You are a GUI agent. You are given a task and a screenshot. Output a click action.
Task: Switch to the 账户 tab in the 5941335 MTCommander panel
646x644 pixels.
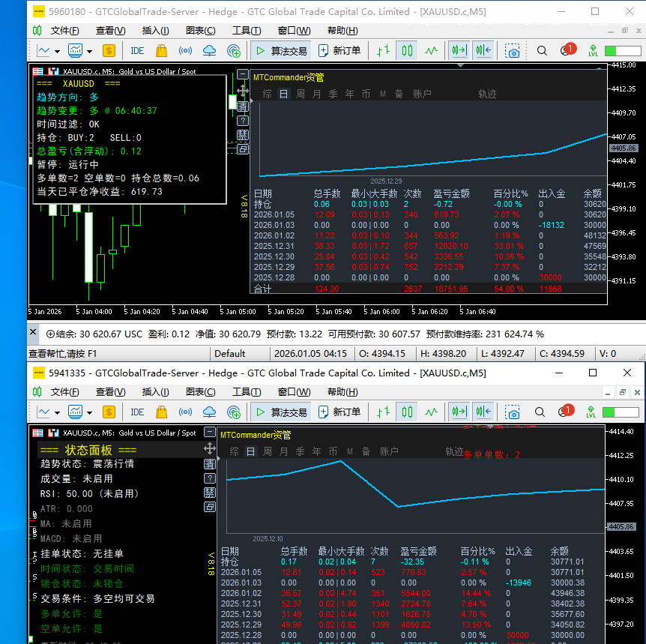coord(389,451)
